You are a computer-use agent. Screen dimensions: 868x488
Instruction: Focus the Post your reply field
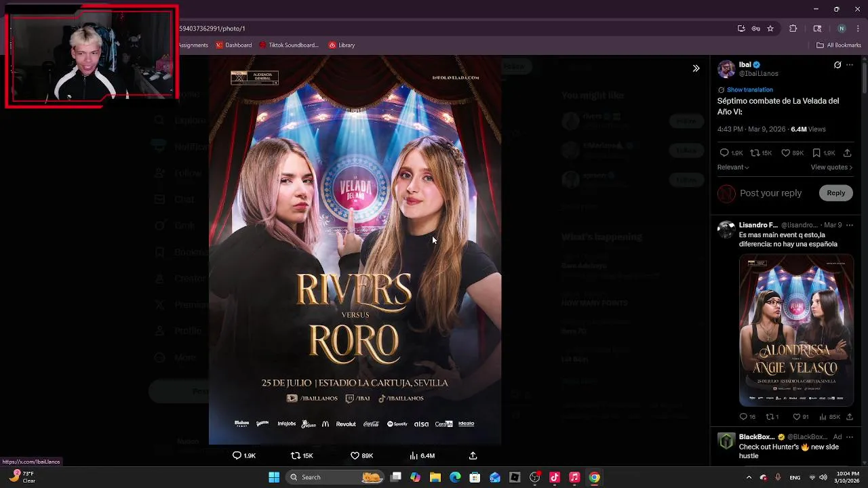click(770, 193)
